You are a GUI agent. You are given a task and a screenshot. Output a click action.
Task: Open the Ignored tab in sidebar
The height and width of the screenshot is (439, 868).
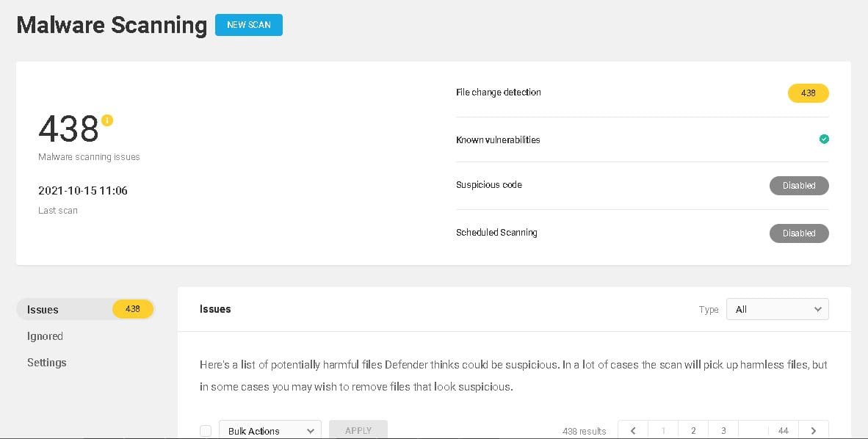45,336
